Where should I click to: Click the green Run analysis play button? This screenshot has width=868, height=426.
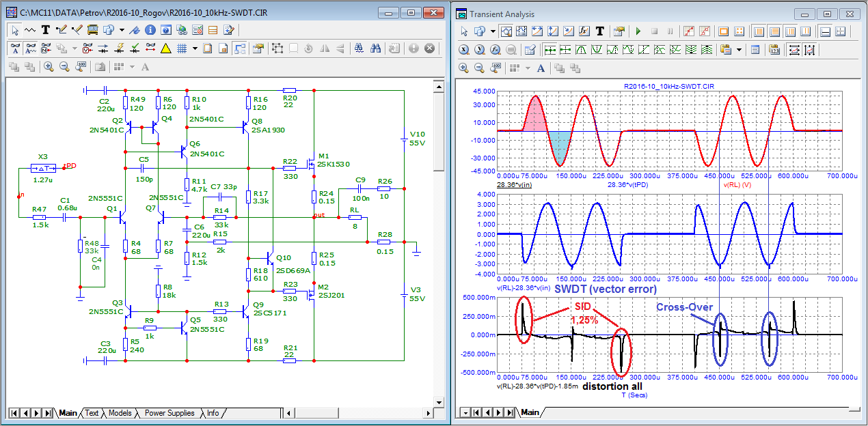click(638, 31)
